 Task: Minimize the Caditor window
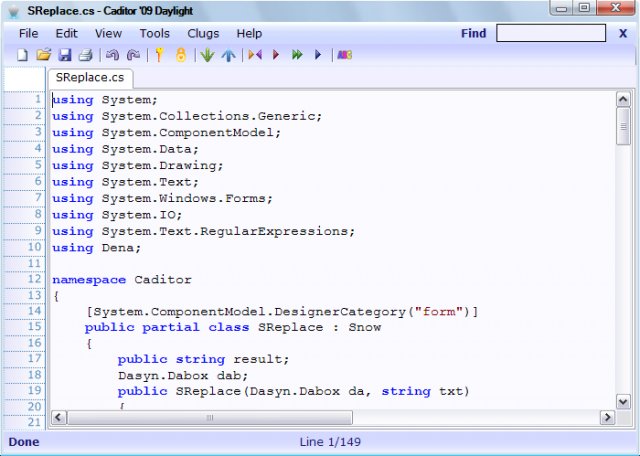coord(562,8)
